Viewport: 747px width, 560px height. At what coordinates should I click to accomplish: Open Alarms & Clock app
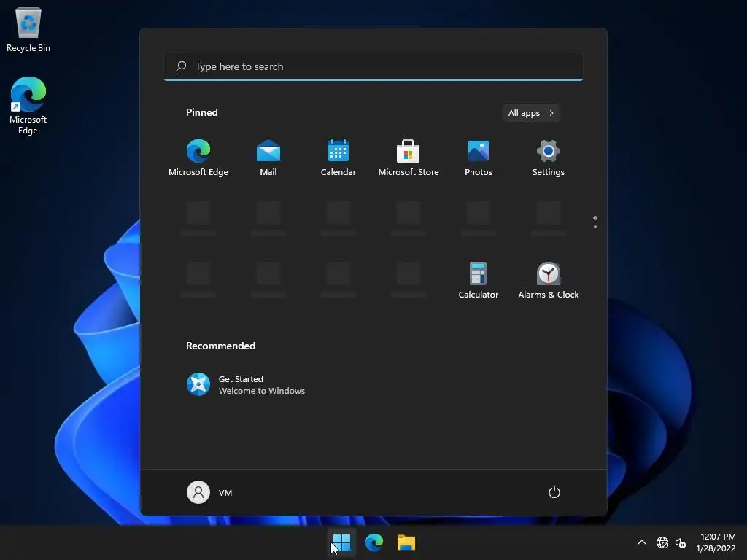pos(549,280)
